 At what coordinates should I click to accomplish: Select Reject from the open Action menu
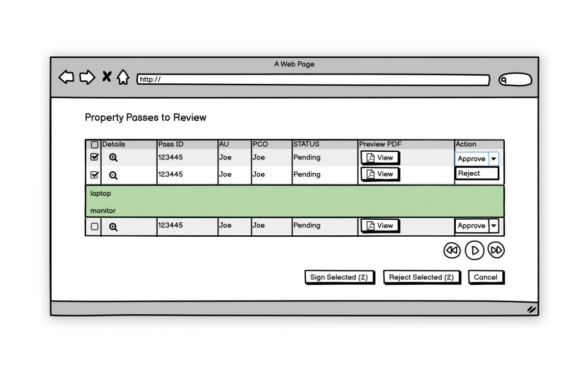(x=476, y=173)
